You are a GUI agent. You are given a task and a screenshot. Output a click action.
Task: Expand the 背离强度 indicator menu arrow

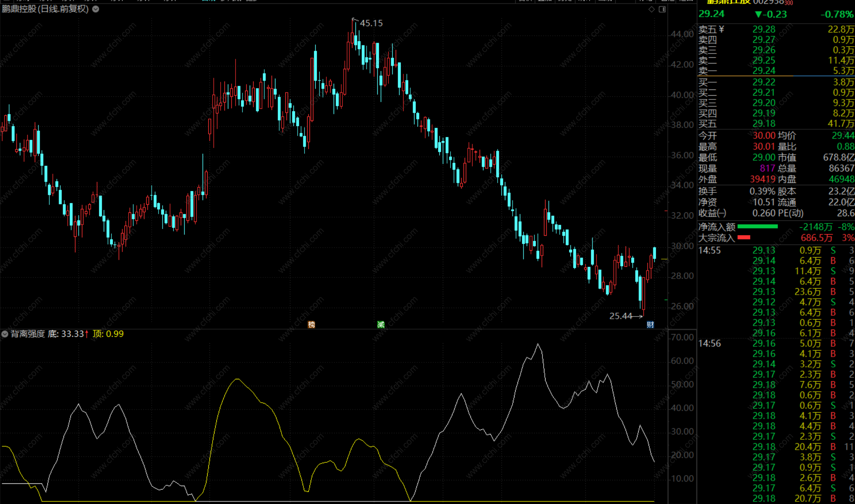[x=5, y=334]
